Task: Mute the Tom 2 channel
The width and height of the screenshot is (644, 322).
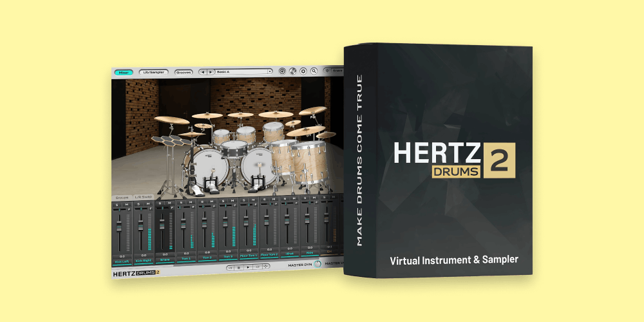Action: click(212, 202)
